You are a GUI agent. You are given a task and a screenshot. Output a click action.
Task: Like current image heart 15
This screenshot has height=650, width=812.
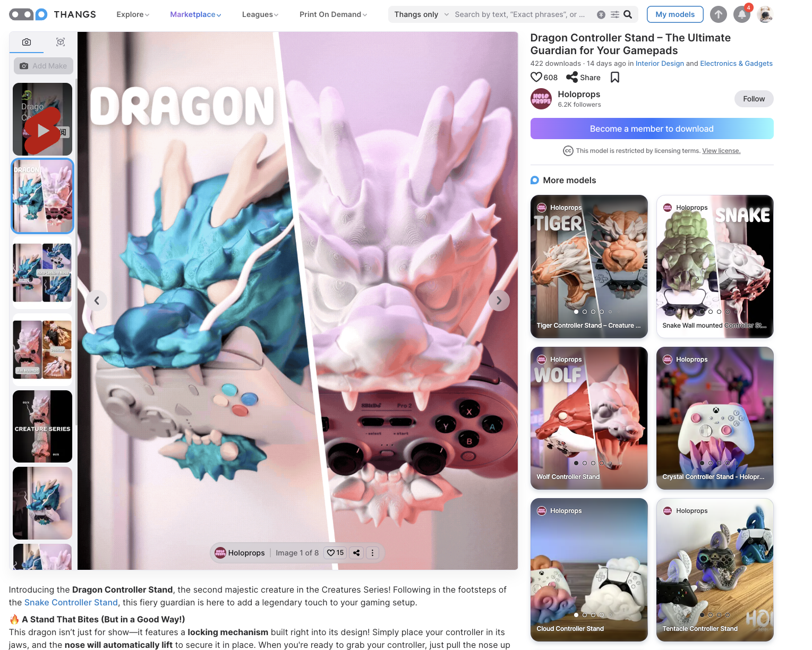(335, 553)
